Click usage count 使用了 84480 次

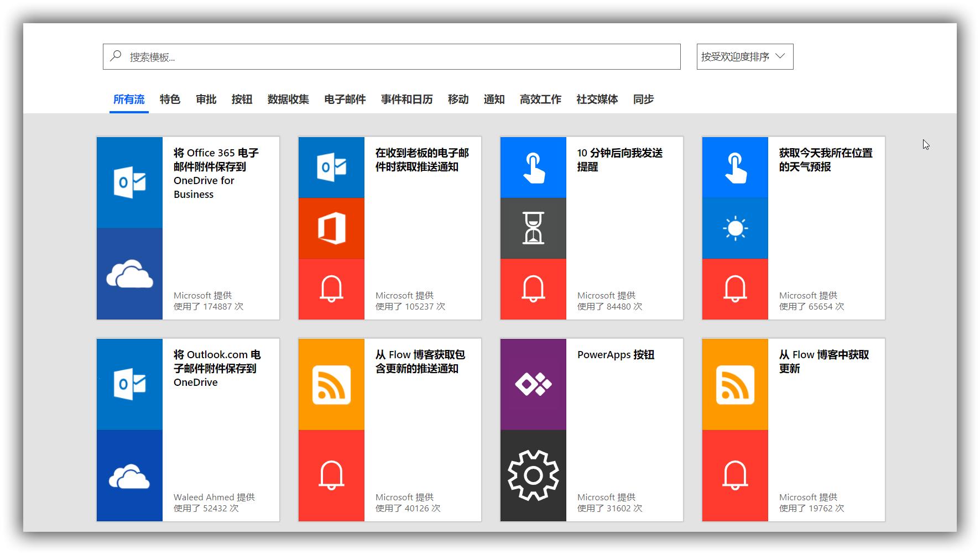tap(610, 306)
